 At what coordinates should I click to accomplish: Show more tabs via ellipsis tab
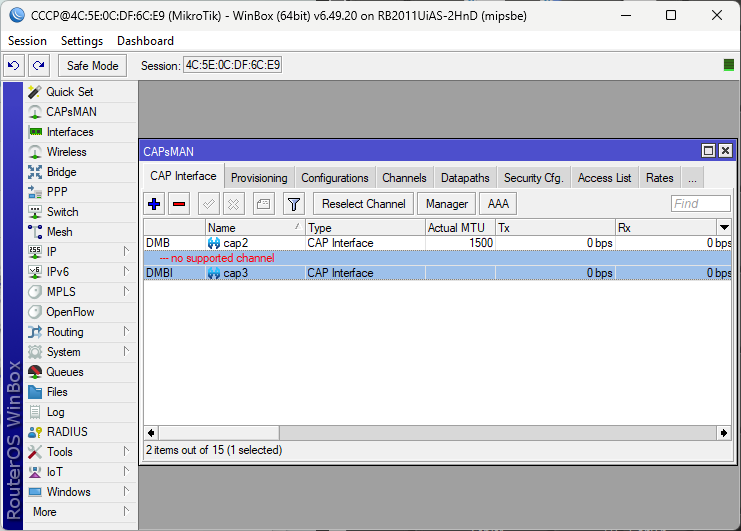pos(692,178)
